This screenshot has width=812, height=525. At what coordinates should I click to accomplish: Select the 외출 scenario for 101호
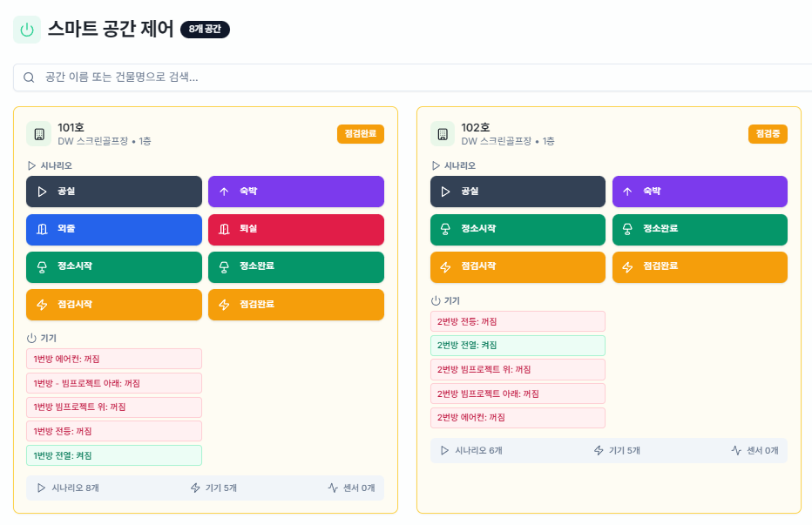[113, 229]
